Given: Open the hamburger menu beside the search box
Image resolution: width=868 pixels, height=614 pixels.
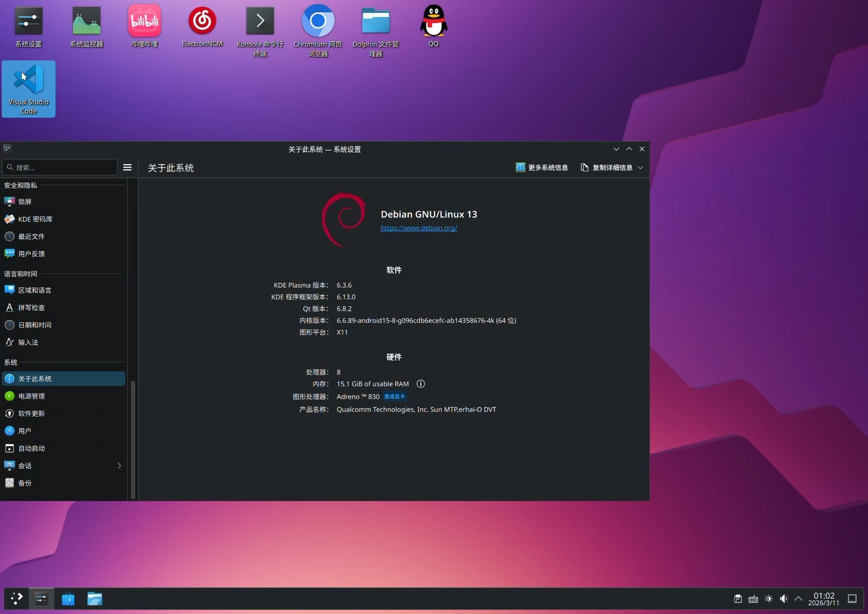Looking at the screenshot, I should (127, 168).
